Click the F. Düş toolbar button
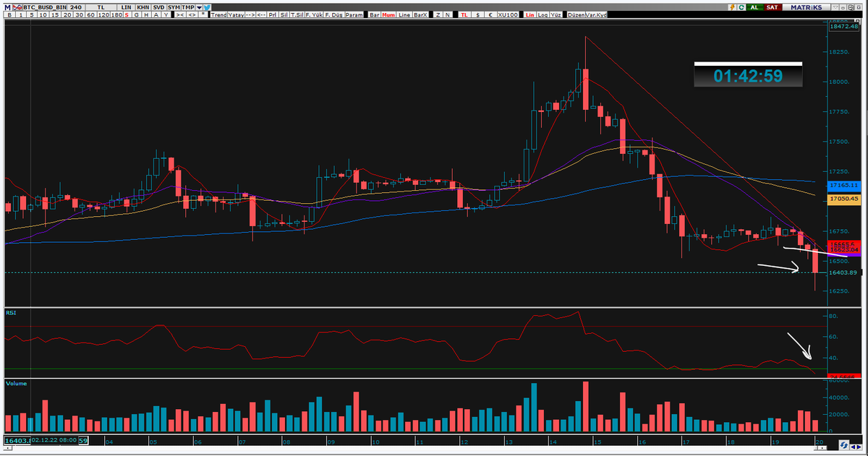The image size is (868, 456). click(334, 15)
